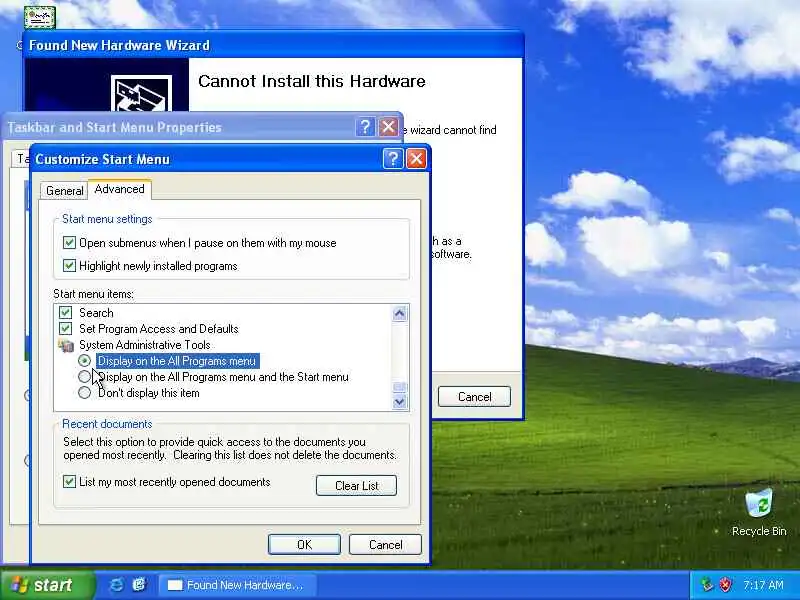Toggle List my most recently opened documents
Viewport: 800px width, 600px height.
(69, 481)
